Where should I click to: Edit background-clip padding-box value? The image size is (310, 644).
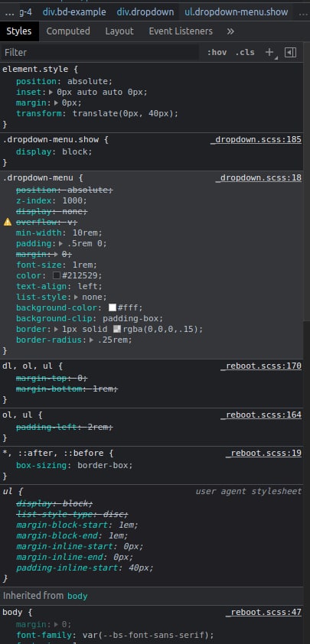(132, 318)
